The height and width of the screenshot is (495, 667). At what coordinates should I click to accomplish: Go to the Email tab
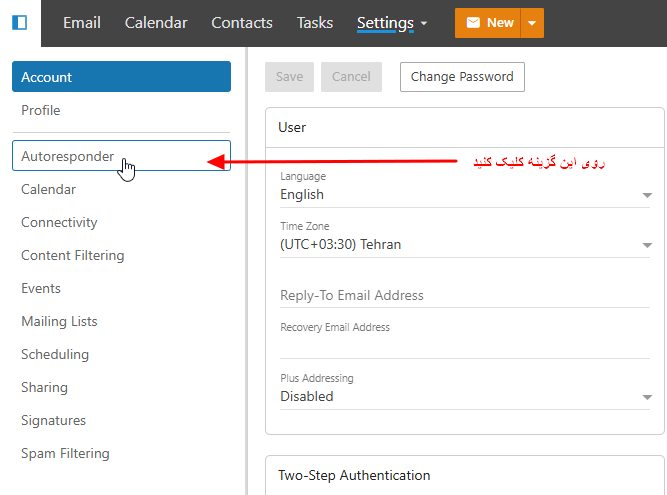(x=82, y=23)
